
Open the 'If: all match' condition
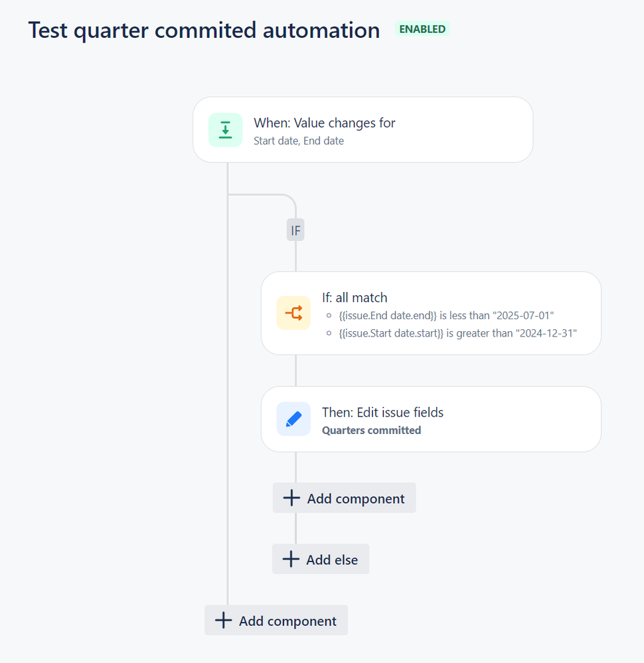point(355,298)
